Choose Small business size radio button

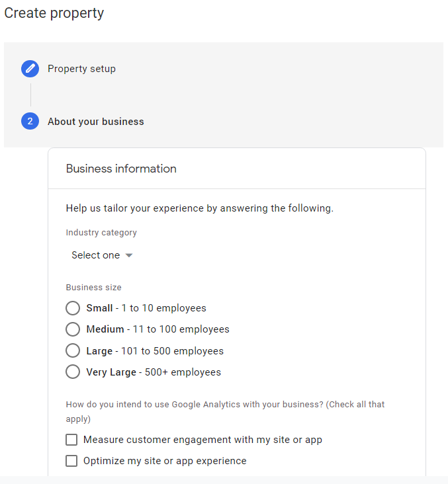click(x=73, y=308)
